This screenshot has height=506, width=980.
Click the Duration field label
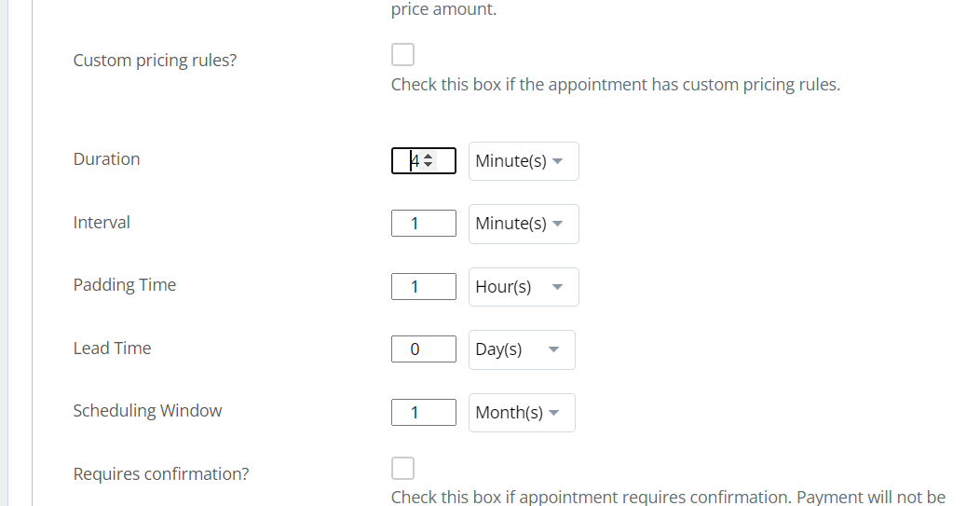tap(106, 159)
